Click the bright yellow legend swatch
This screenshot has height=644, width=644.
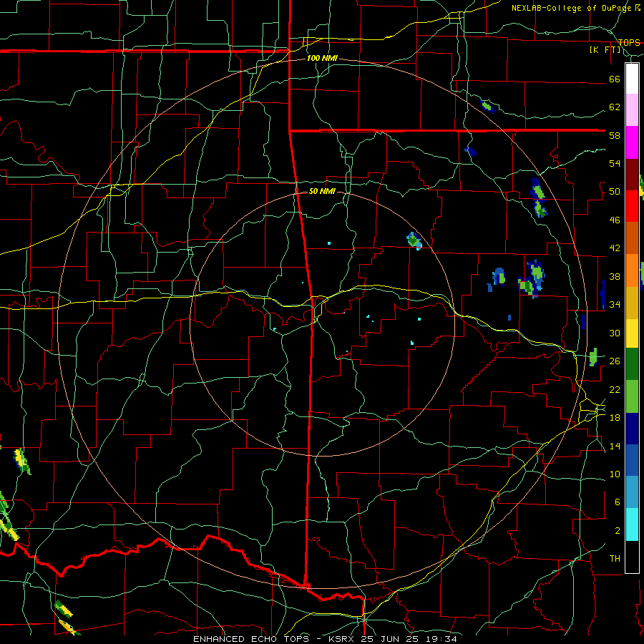(632, 333)
